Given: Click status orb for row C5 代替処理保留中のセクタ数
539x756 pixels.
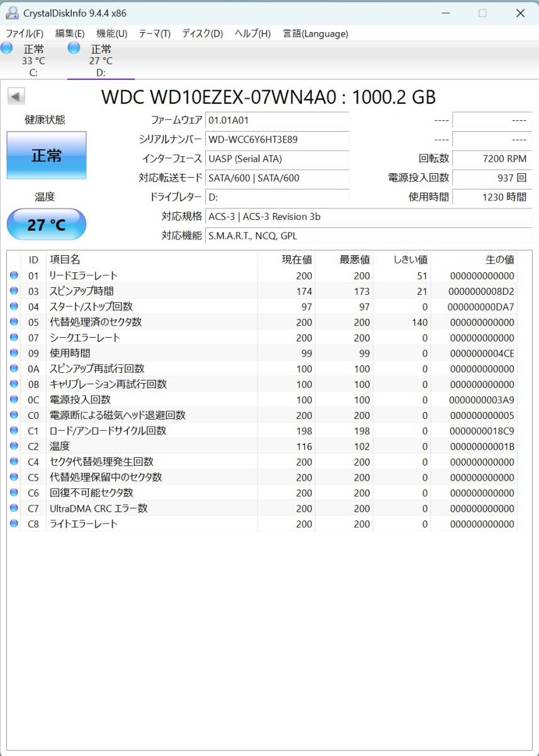Looking at the screenshot, I should pyautogui.click(x=14, y=478).
